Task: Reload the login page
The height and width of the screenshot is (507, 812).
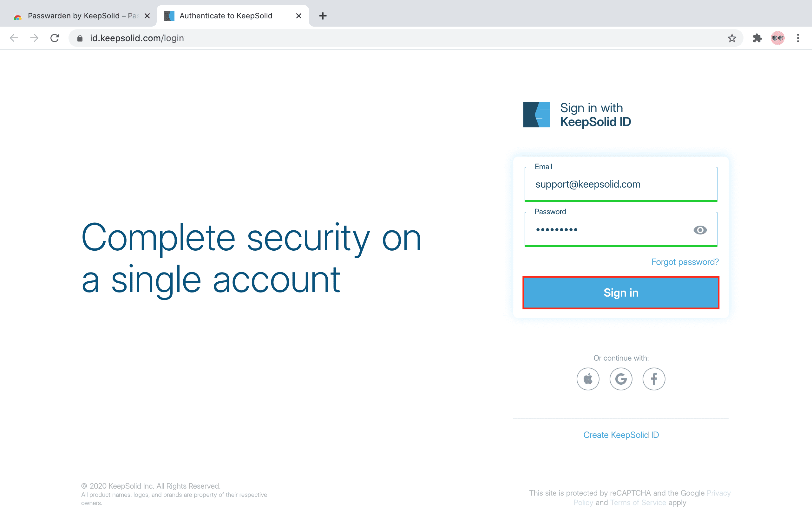Action: click(x=55, y=38)
